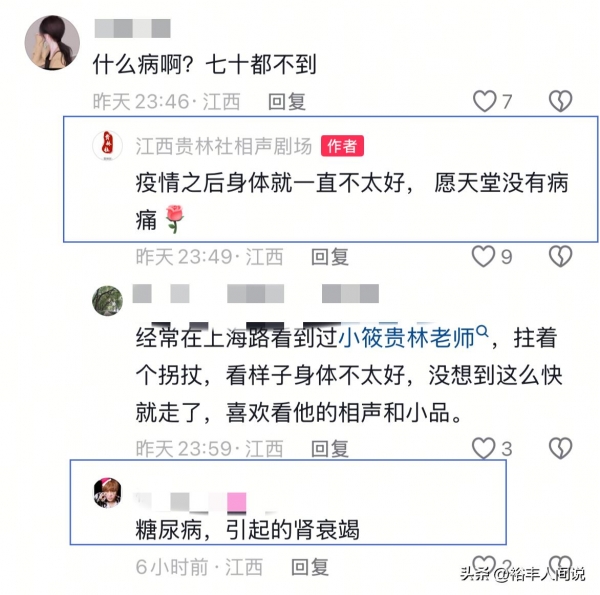The image size is (600, 595).
Task: Reply to the author's 23:49 comment
Action: click(330, 257)
